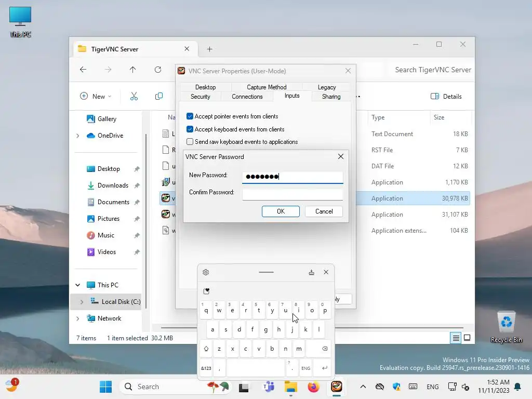Uncheck Accept keyboard events from clients
This screenshot has height=399, width=532.
click(190, 129)
